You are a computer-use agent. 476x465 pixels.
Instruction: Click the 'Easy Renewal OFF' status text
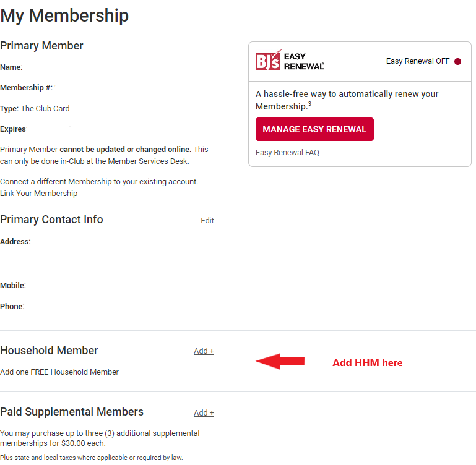point(418,61)
